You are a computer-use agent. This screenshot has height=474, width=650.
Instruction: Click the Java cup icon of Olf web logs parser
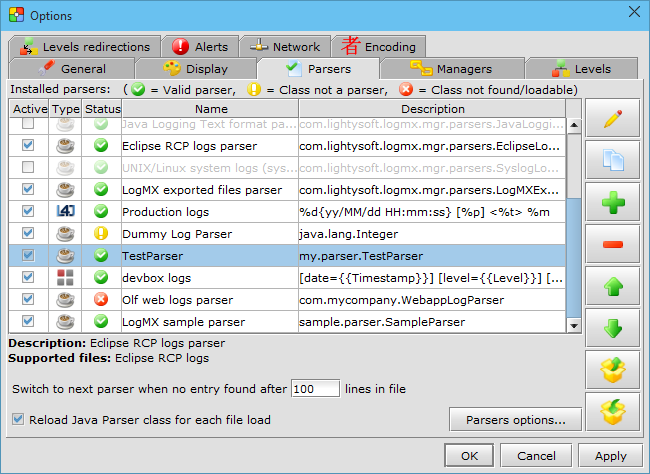point(65,299)
